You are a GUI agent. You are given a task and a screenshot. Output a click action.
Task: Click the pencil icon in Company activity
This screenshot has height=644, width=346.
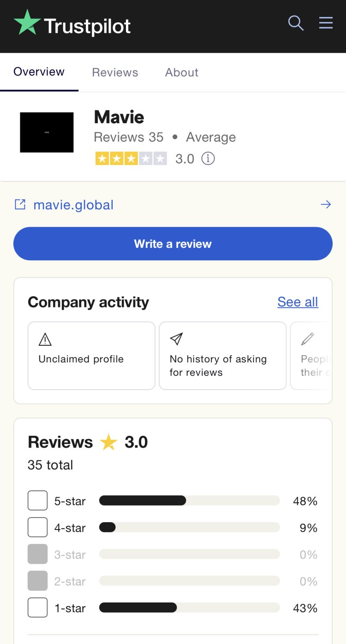307,339
